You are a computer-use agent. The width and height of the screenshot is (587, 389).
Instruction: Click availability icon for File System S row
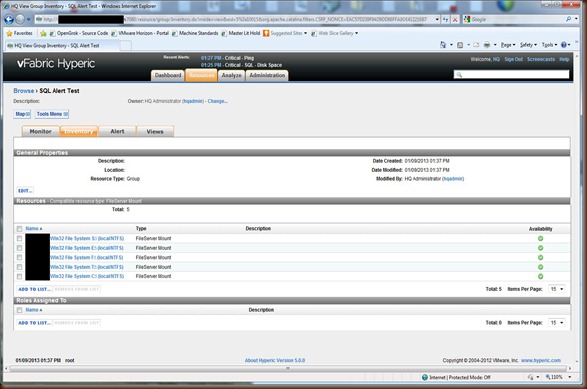point(540,238)
